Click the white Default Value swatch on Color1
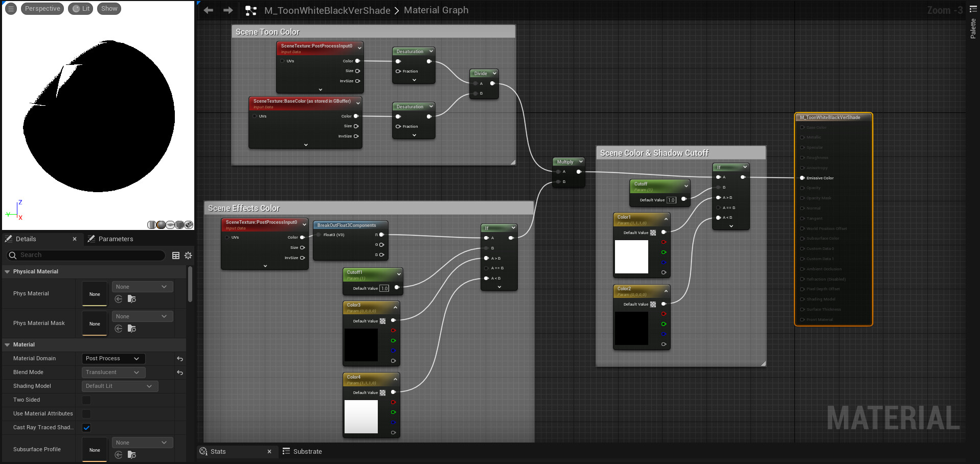 click(632, 257)
